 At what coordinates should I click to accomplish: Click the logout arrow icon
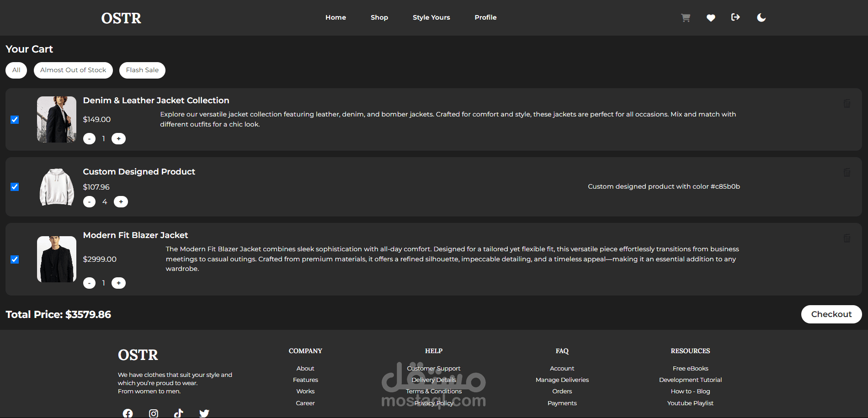[x=735, y=17]
